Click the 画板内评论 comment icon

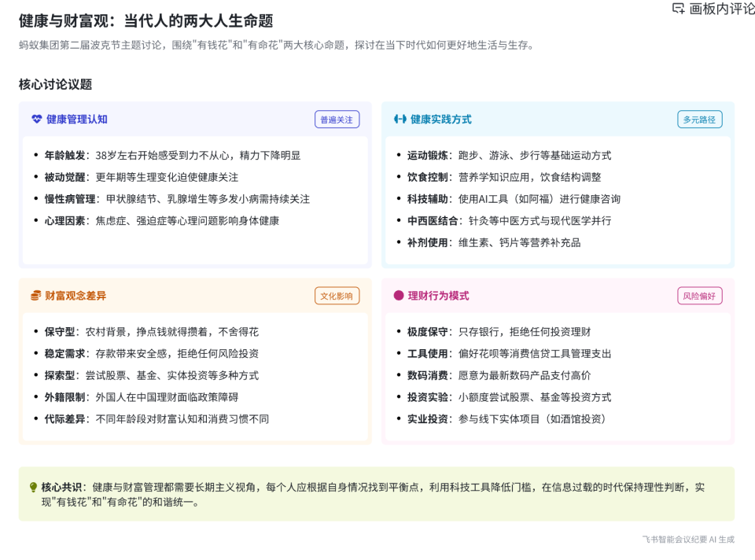(x=677, y=8)
